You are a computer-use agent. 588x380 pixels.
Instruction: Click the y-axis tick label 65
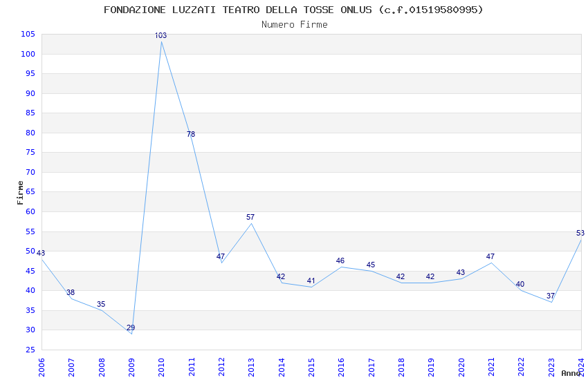(30, 191)
